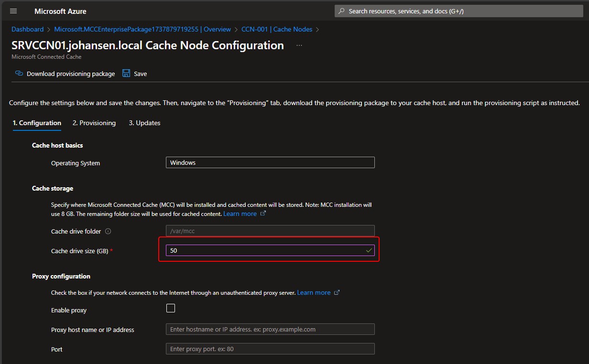Screen dimensions: 589x364
Task: Save the cache node configuration
Action: [x=135, y=74]
